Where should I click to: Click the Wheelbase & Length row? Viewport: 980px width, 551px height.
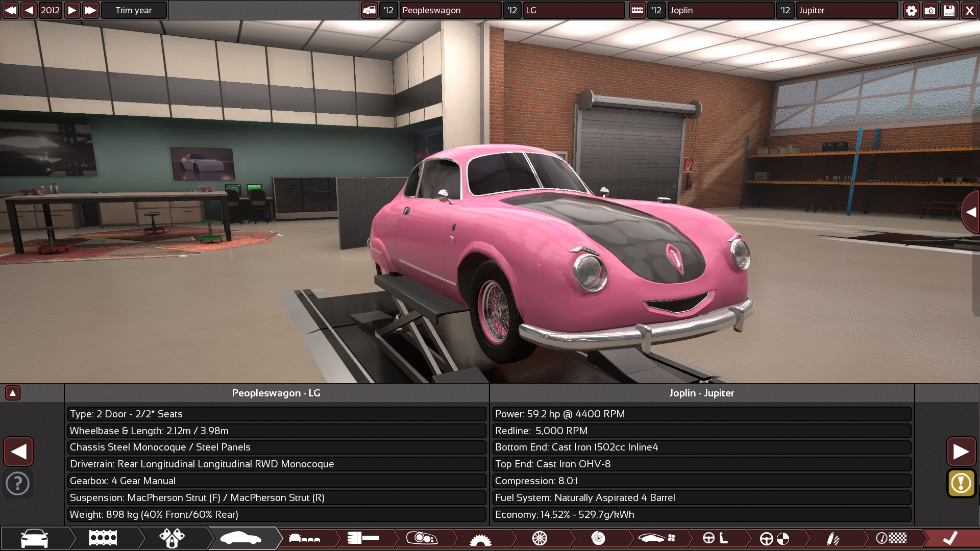[276, 431]
